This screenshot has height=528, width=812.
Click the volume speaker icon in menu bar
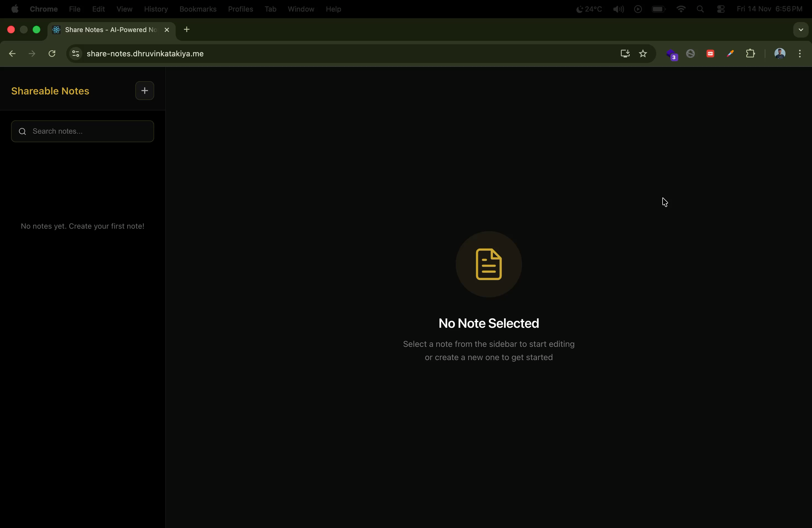coord(618,9)
